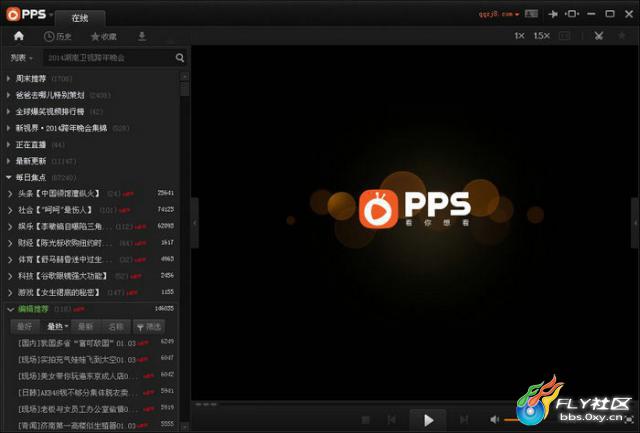Click the magnifier search icon
This screenshot has height=433, width=640.
[x=180, y=58]
